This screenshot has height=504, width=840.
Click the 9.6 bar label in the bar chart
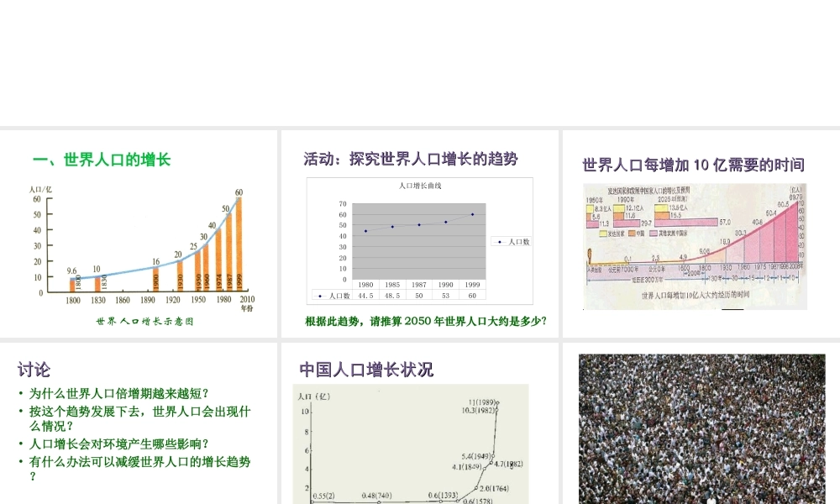[x=71, y=271]
